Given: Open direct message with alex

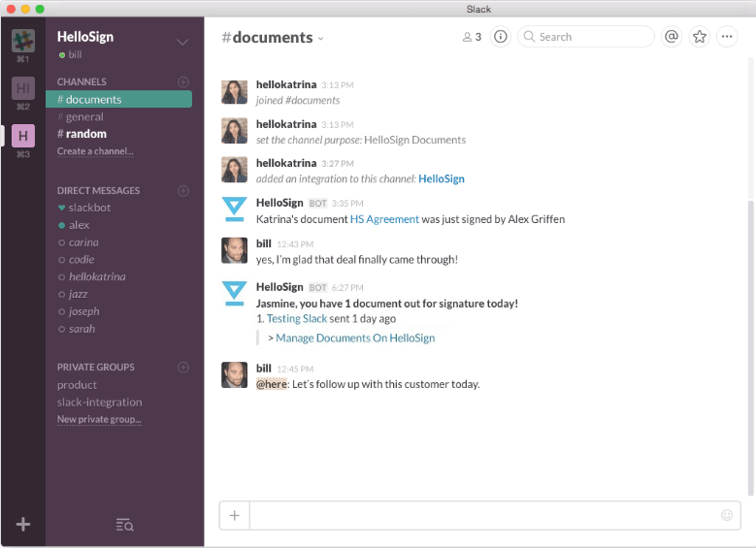Looking at the screenshot, I should (x=74, y=225).
